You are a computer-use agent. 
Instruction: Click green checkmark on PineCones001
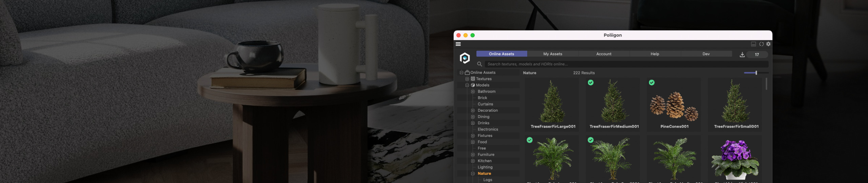[652, 83]
